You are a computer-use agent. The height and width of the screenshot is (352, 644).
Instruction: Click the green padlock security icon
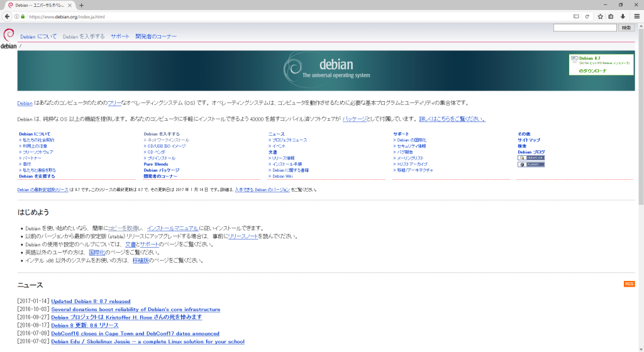coord(23,17)
